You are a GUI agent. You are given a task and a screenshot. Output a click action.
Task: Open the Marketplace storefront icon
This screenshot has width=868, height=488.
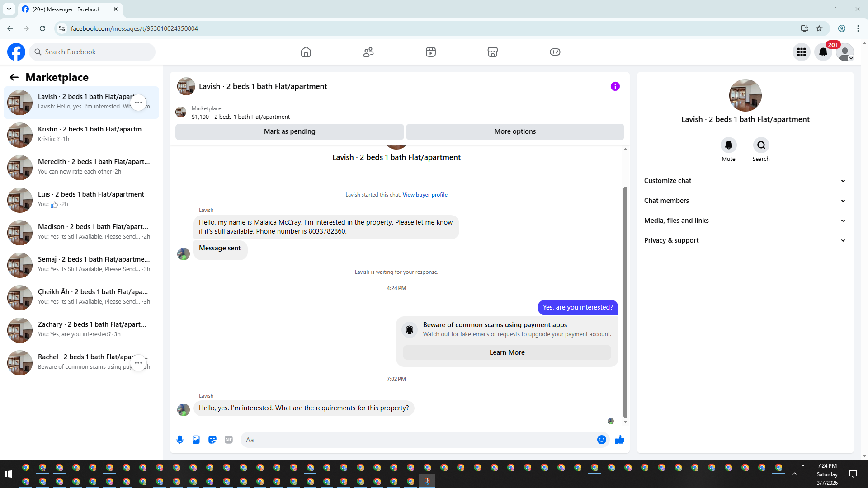click(x=493, y=52)
